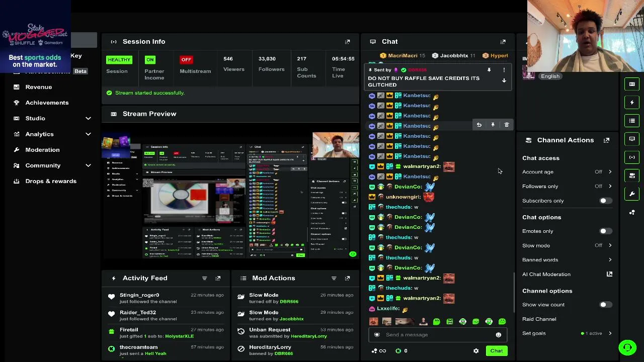Viewport: 644px width, 362px height.
Task: Pop out the Mod Actions panel
Action: (x=347, y=278)
